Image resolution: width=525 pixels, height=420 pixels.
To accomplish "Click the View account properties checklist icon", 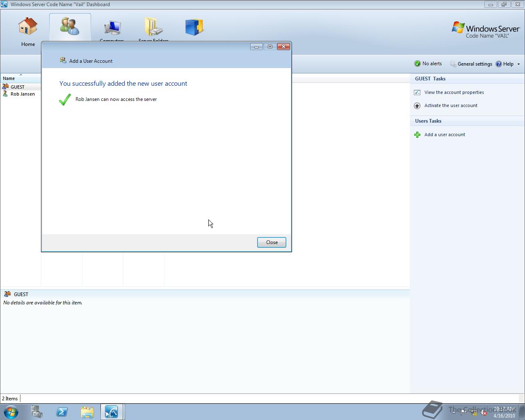I will (417, 92).
